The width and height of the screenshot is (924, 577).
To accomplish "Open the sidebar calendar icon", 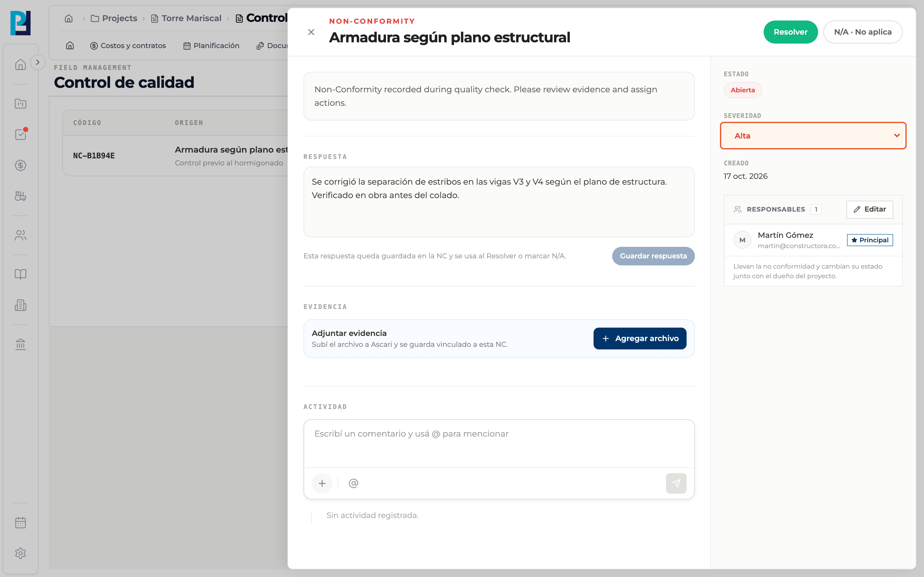I will coord(21,523).
